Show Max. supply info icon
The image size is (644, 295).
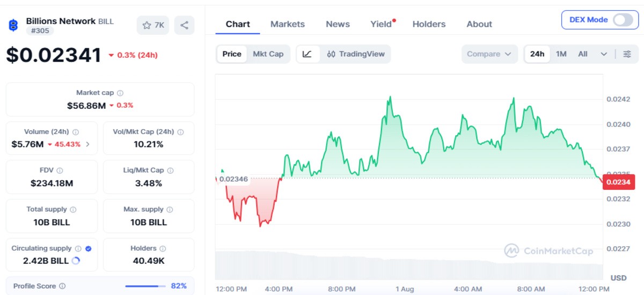tap(170, 210)
